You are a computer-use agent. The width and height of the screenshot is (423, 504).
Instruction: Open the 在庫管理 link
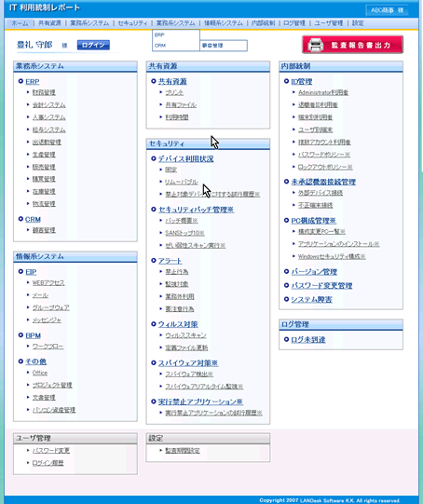(x=44, y=192)
